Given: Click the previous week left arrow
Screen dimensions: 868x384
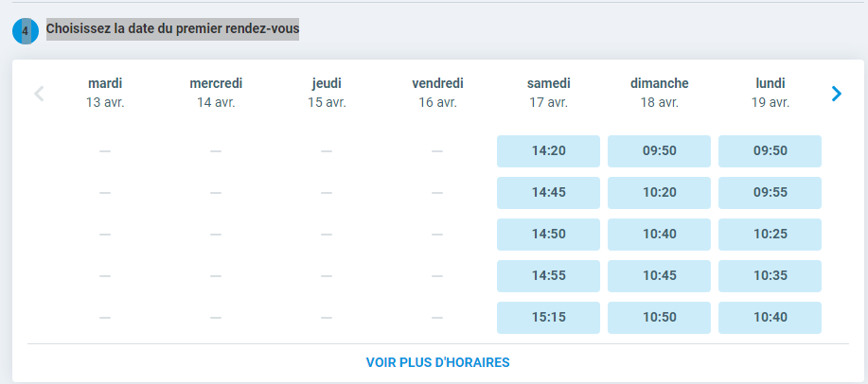Looking at the screenshot, I should click(x=39, y=94).
